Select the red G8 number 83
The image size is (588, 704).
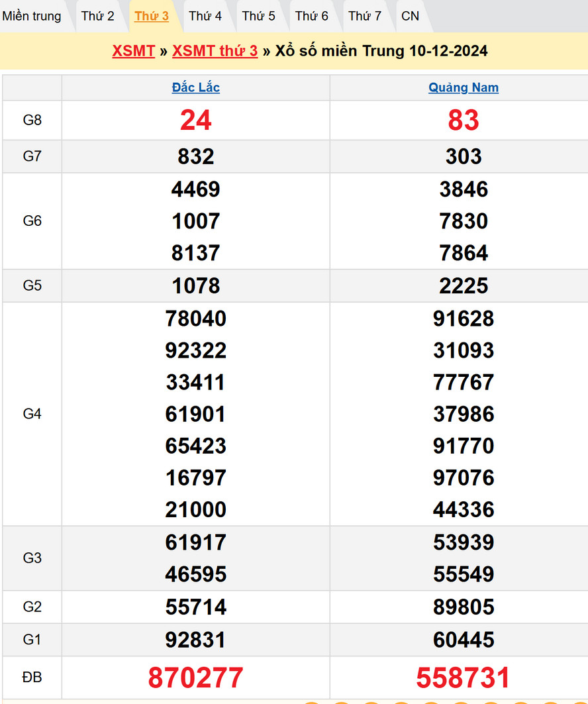[464, 120]
